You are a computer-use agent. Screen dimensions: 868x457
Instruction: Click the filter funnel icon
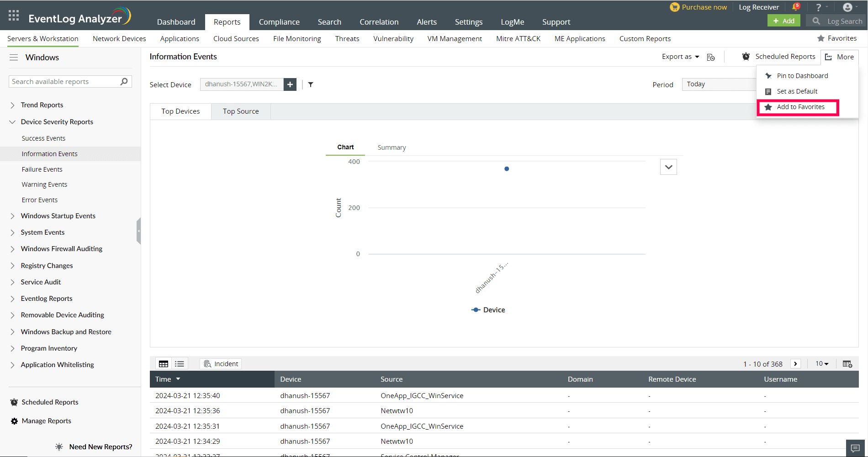coord(311,84)
